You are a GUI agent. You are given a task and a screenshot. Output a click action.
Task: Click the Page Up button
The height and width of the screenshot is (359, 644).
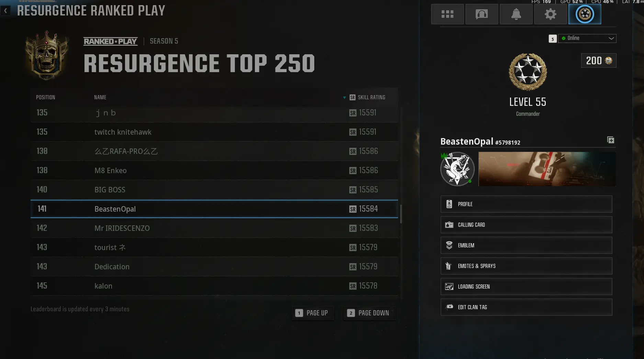[313, 313]
